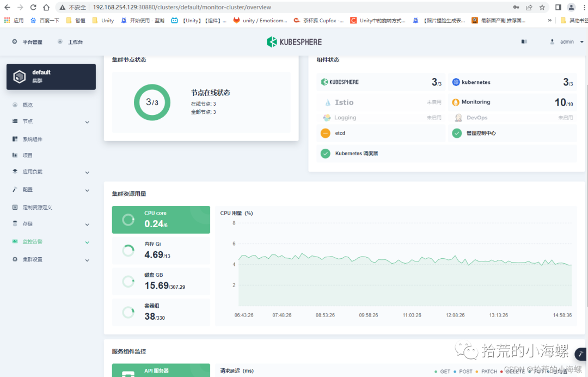
Task: Open the Monitoring 10/10 component row
Action: (x=512, y=102)
